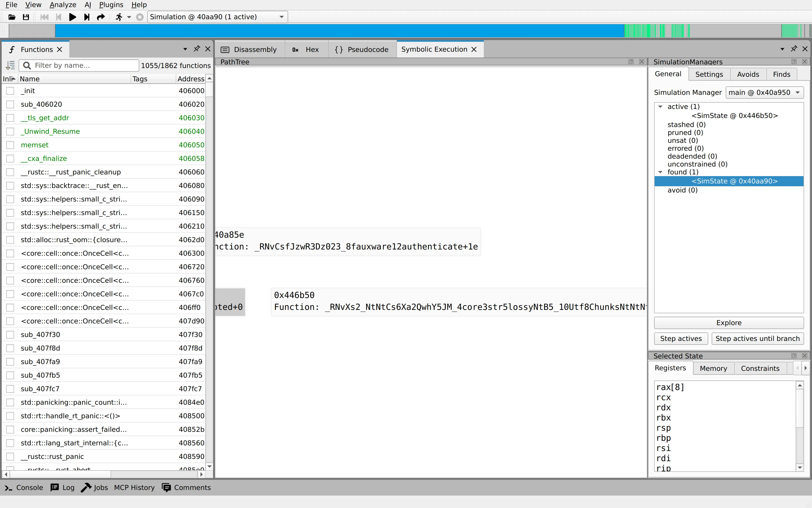This screenshot has height=508, width=812.
Task: Open Jobs panel
Action: click(x=95, y=487)
